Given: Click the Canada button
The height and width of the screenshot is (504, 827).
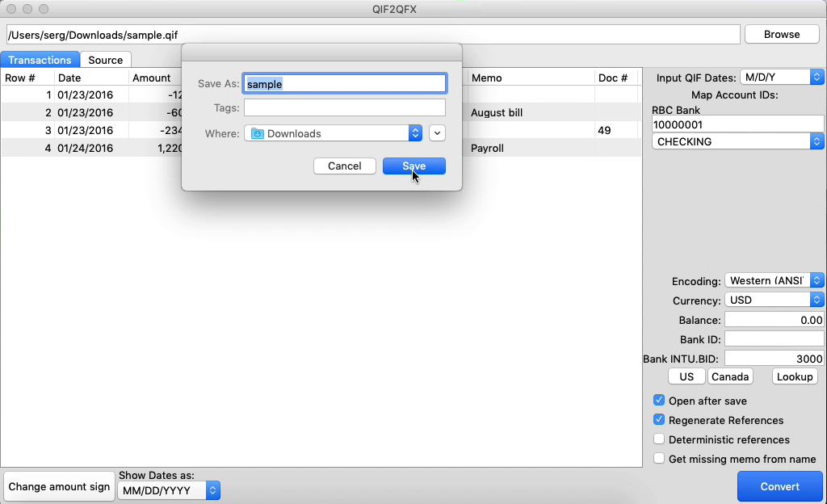Looking at the screenshot, I should 730,376.
